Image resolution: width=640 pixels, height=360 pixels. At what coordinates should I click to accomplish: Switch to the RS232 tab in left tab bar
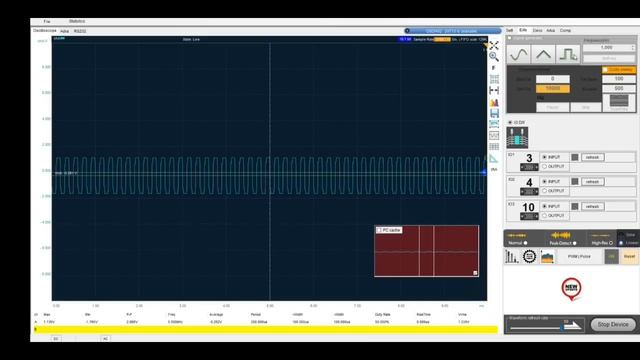80,31
